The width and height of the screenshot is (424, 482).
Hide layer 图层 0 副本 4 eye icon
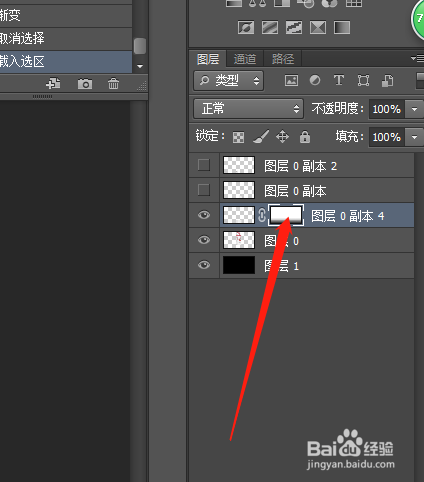(x=204, y=215)
